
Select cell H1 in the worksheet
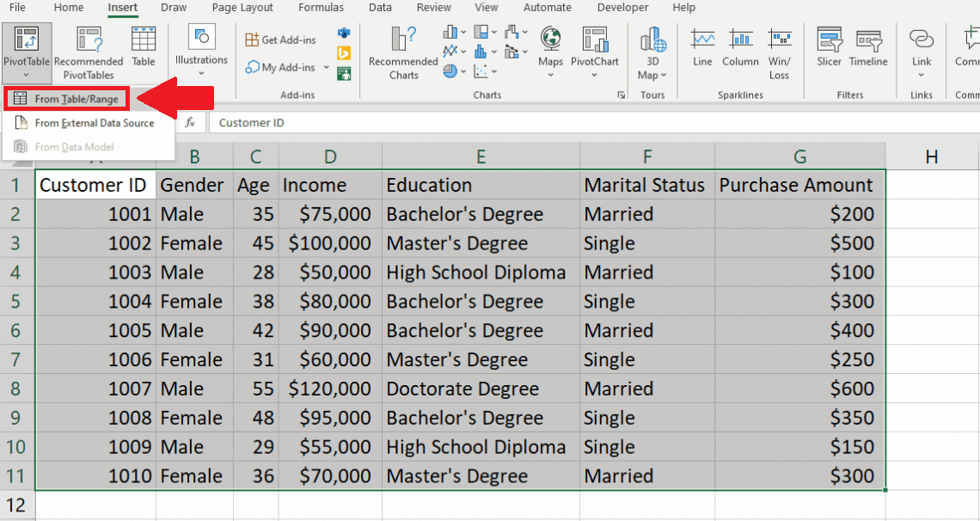coord(932,185)
